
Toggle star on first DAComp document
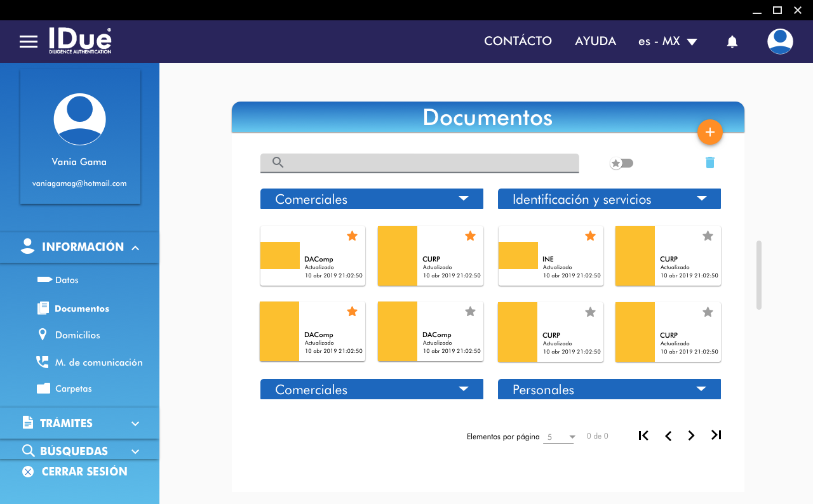click(x=353, y=236)
